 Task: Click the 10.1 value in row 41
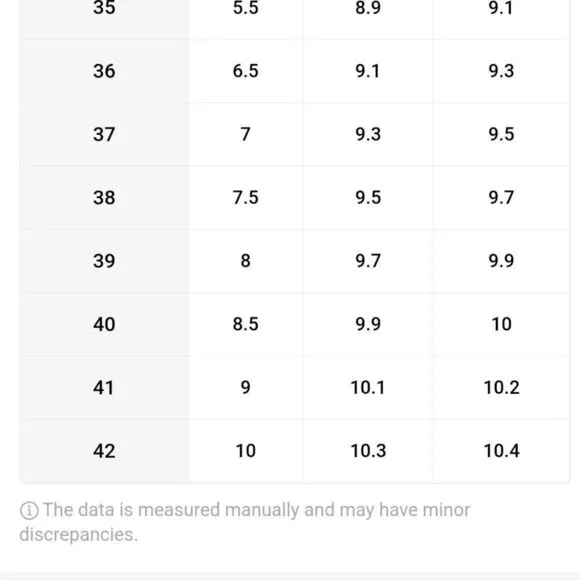tap(368, 388)
